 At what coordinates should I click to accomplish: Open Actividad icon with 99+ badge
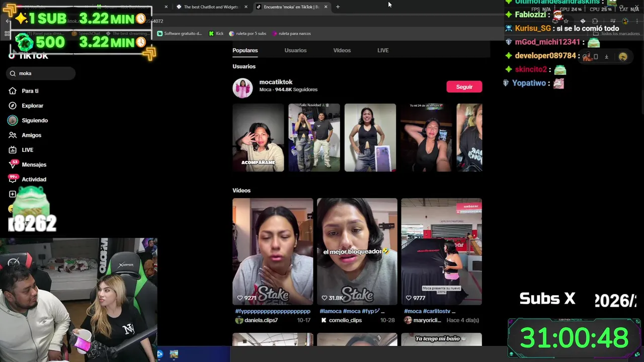pyautogui.click(x=13, y=179)
